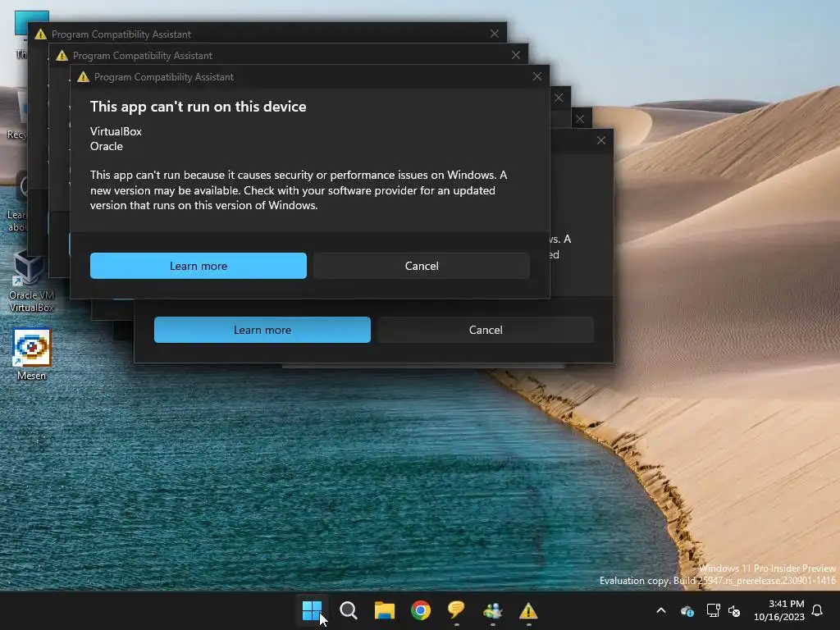Click Cancel in the rearmost lower dialog
Viewport: 840px width, 630px height.
486,330
